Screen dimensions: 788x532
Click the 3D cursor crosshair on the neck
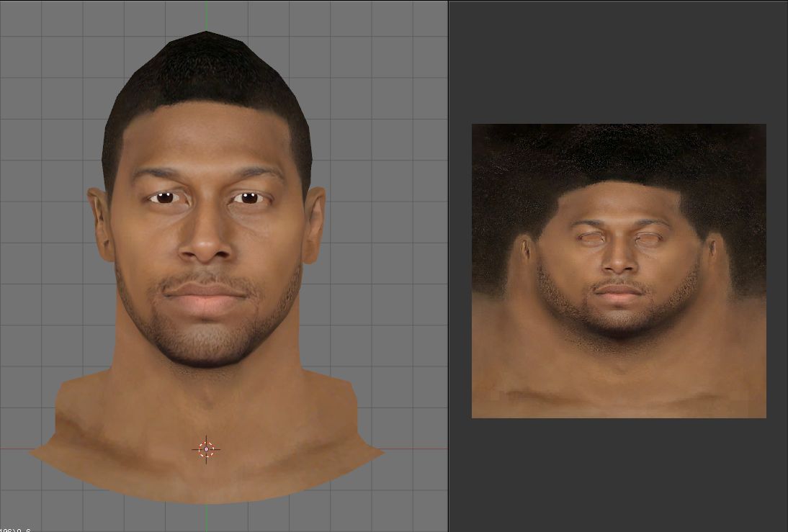pos(206,449)
